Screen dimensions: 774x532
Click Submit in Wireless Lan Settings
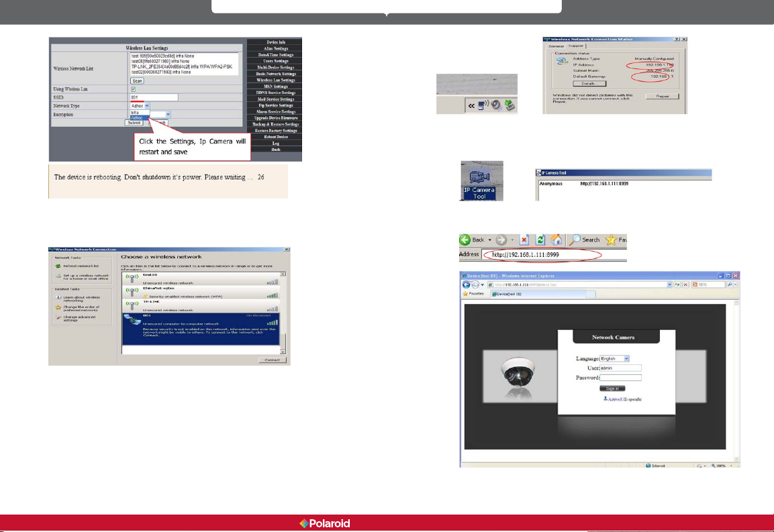pyautogui.click(x=134, y=123)
